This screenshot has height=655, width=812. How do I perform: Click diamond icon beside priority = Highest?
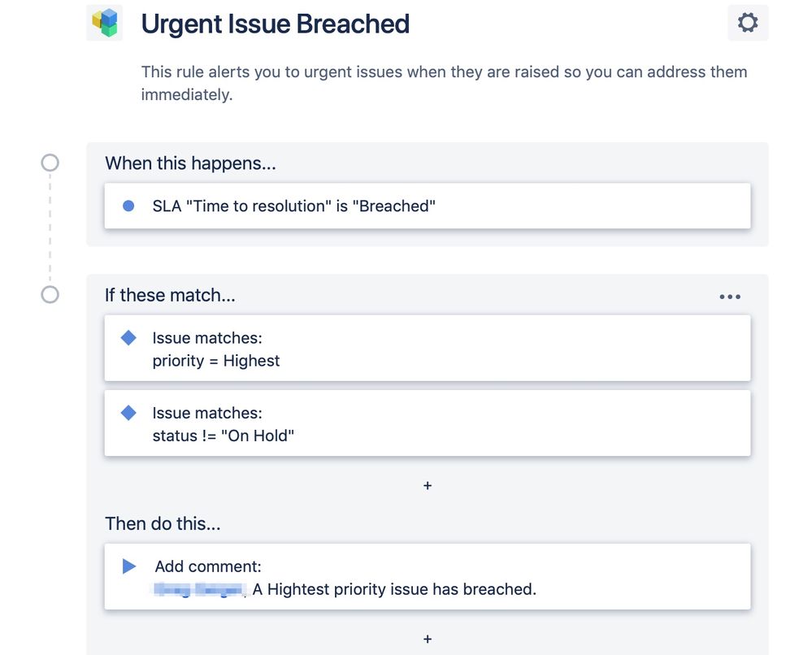[128, 337]
